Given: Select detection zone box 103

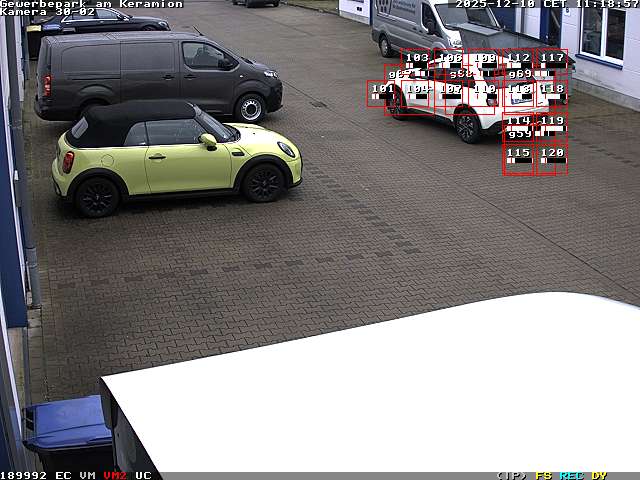Looking at the screenshot, I should 417,62.
